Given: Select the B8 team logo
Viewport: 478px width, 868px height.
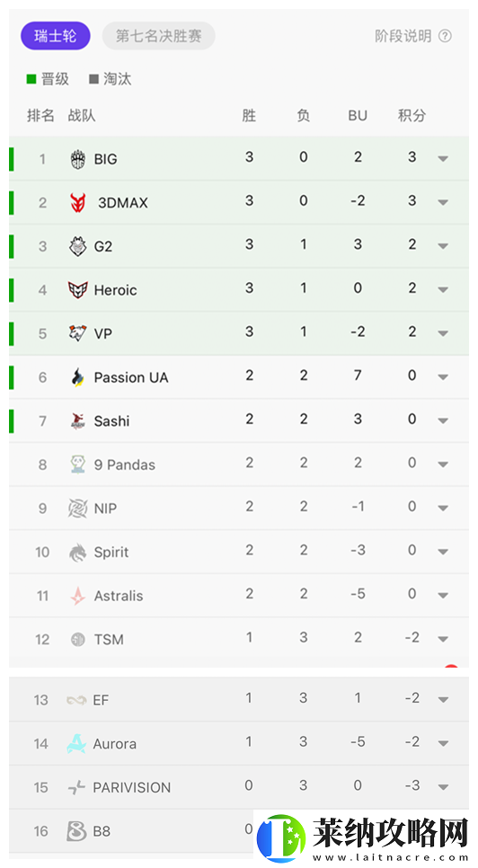Looking at the screenshot, I should tap(76, 831).
